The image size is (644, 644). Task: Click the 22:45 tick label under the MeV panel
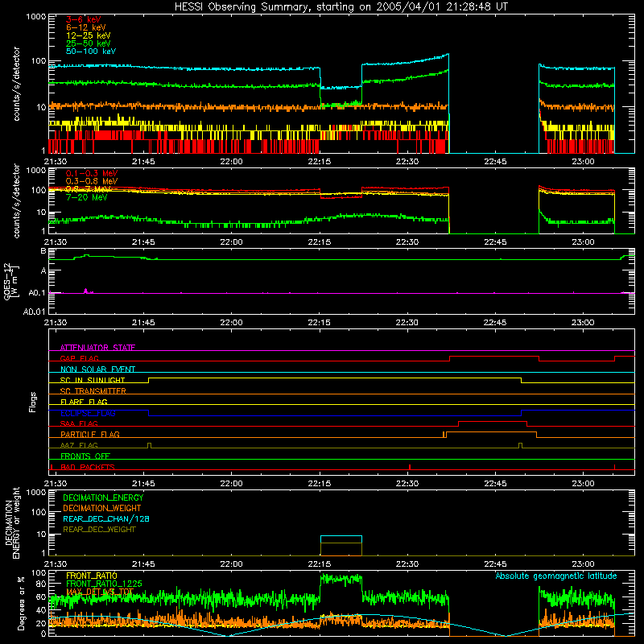click(x=495, y=242)
